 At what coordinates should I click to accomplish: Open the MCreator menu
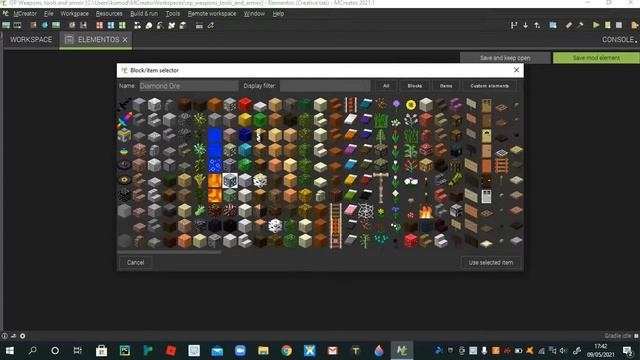25,13
